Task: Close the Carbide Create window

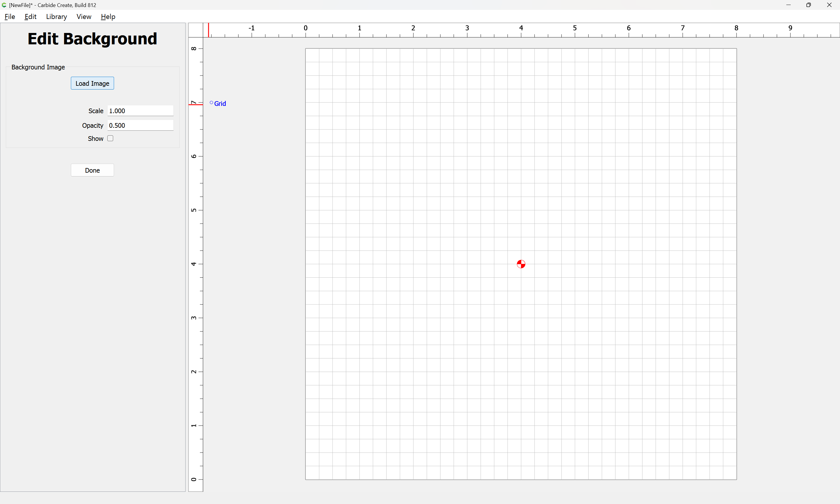Action: [x=829, y=5]
